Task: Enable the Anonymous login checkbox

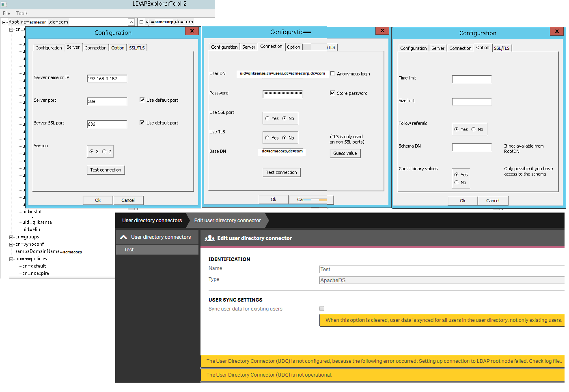Action: (332, 73)
